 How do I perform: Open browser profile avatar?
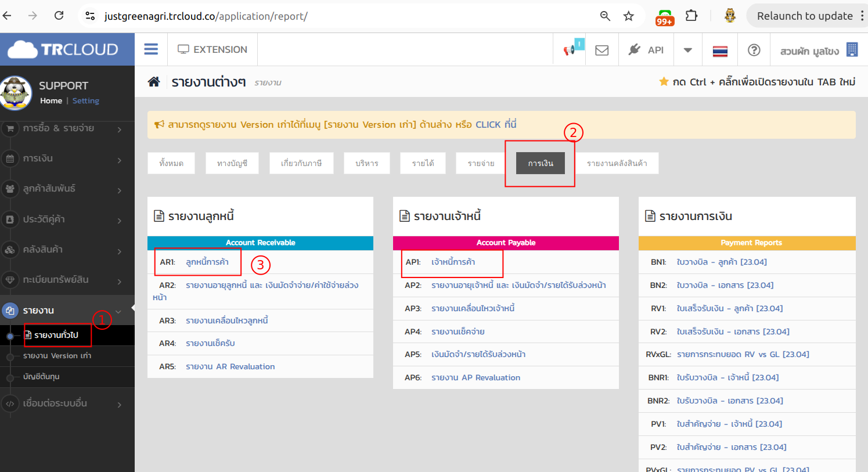(730, 16)
